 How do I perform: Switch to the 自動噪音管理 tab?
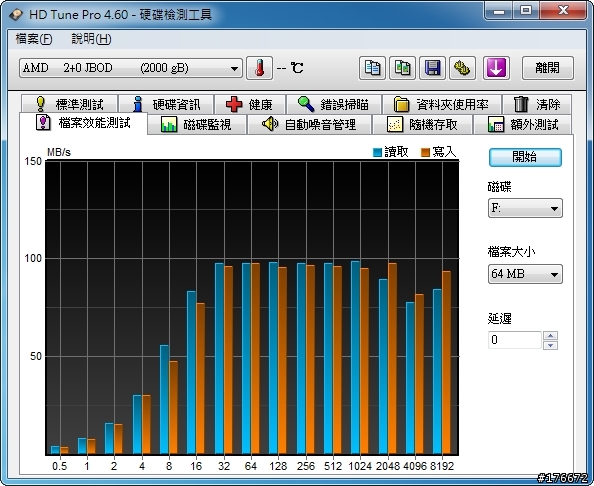click(309, 124)
